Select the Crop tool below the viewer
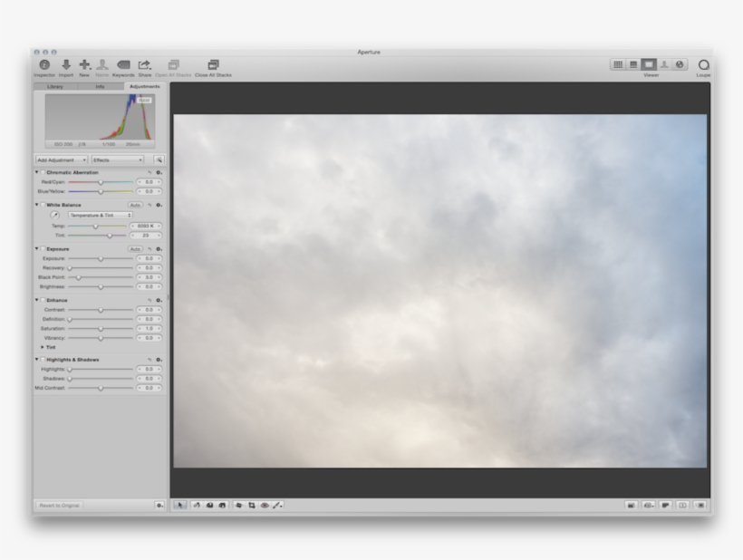The width and height of the screenshot is (743, 560). coord(252,504)
